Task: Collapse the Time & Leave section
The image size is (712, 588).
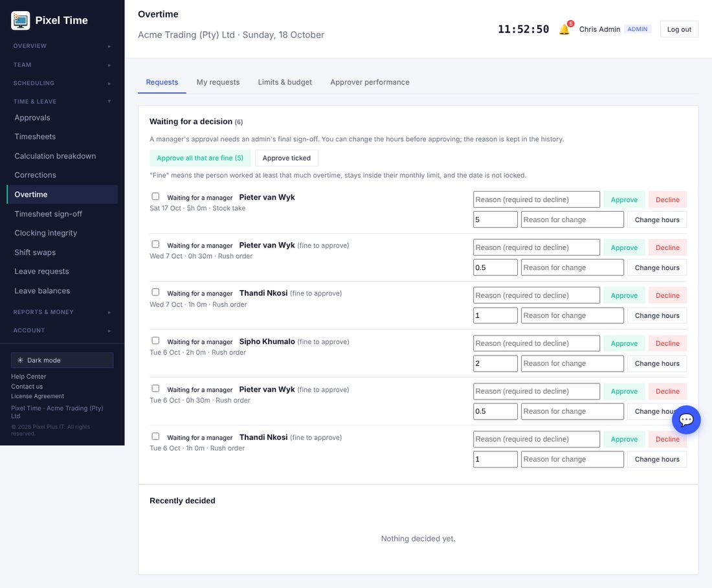Action: pos(62,101)
